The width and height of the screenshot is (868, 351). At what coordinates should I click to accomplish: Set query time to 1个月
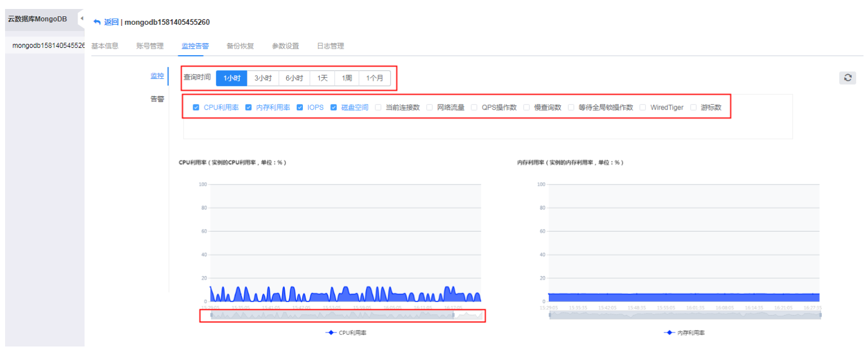[374, 78]
